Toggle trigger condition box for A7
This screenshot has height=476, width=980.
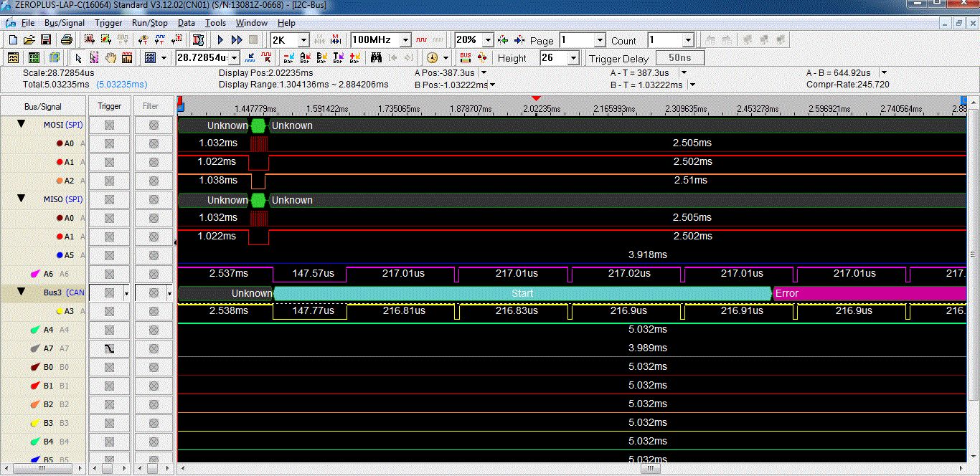click(109, 348)
